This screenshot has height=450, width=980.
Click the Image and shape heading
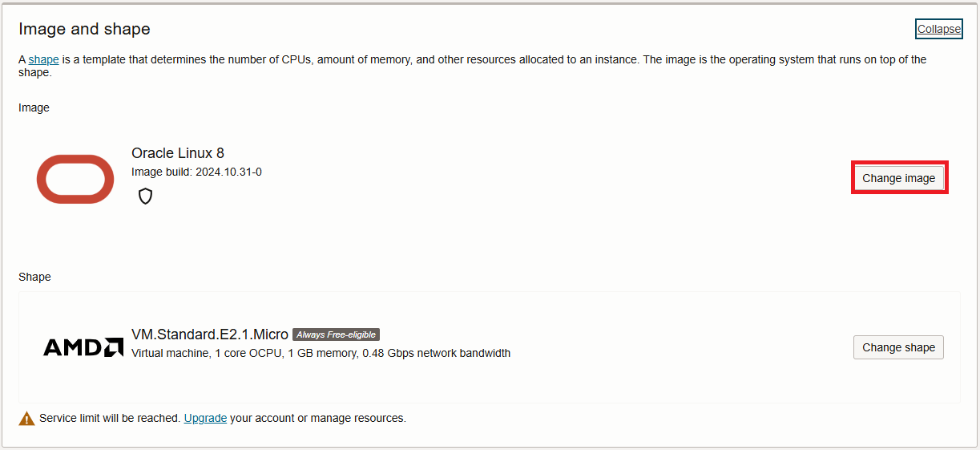point(84,29)
